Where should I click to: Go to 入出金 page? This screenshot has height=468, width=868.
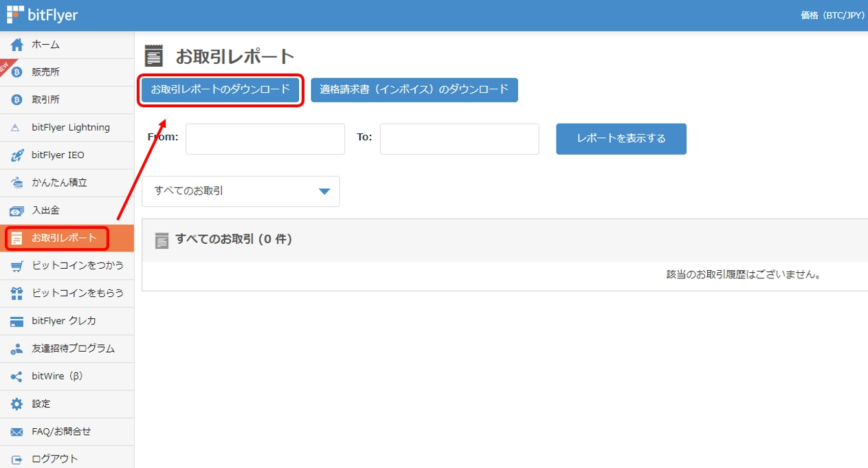pos(67,210)
